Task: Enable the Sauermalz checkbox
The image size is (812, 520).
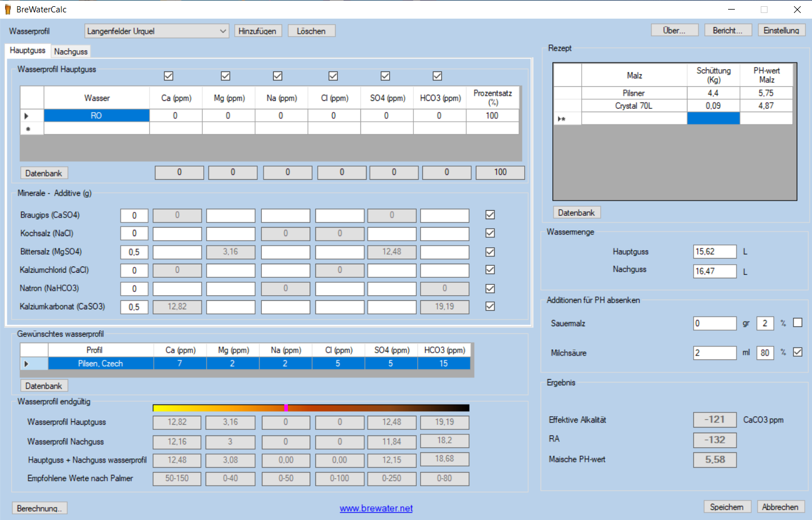Action: point(797,323)
